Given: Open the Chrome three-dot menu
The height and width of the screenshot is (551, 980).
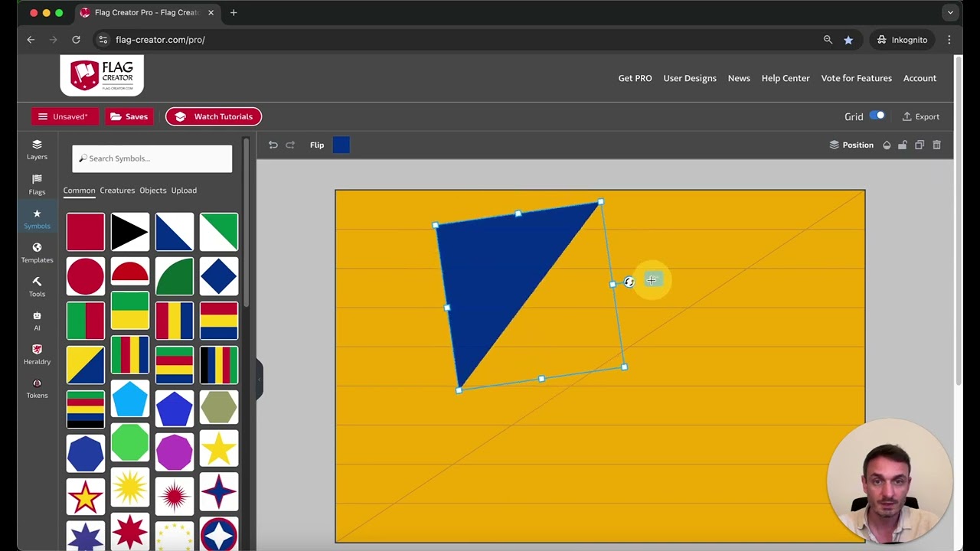Looking at the screenshot, I should click(949, 40).
